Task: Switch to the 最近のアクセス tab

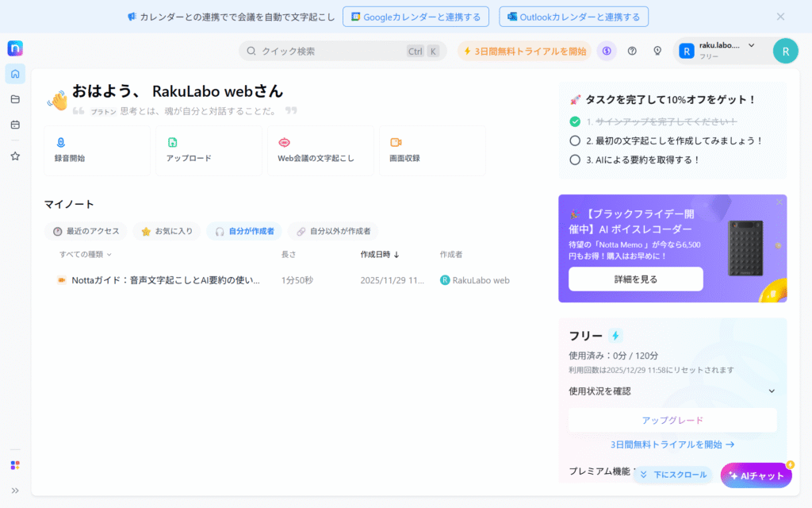Action: coord(86,231)
